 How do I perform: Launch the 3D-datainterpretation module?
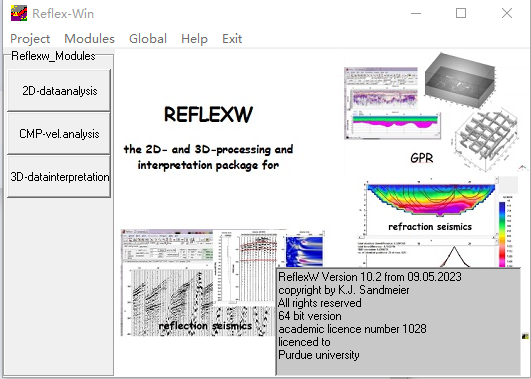[x=59, y=176]
